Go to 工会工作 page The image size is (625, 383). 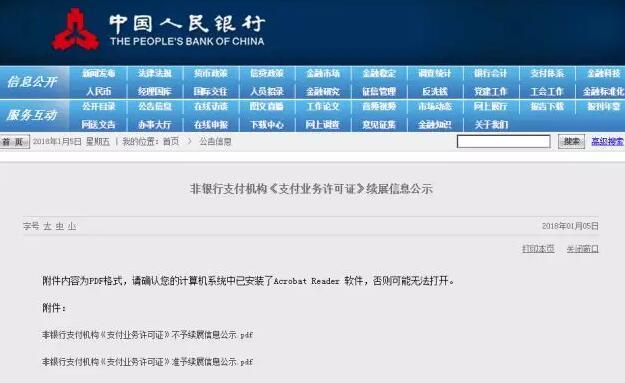pos(547,92)
